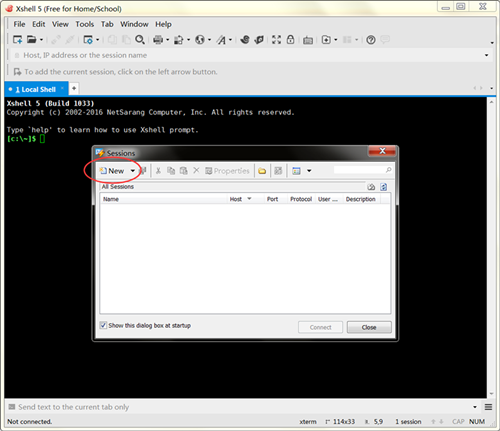Open the Tools menu
This screenshot has height=431, width=500.
pyautogui.click(x=85, y=24)
